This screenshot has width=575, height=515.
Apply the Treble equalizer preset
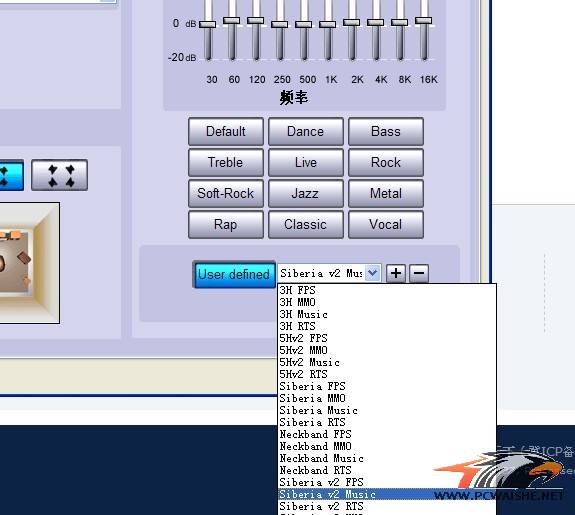tap(226, 162)
